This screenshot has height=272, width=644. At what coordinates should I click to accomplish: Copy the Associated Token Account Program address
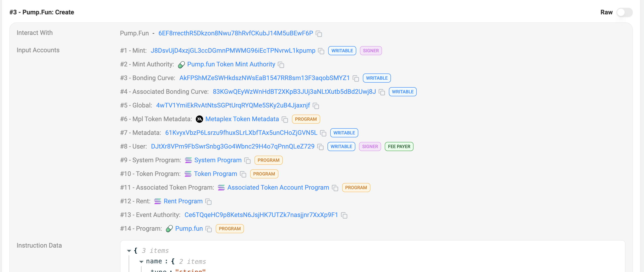(335, 188)
